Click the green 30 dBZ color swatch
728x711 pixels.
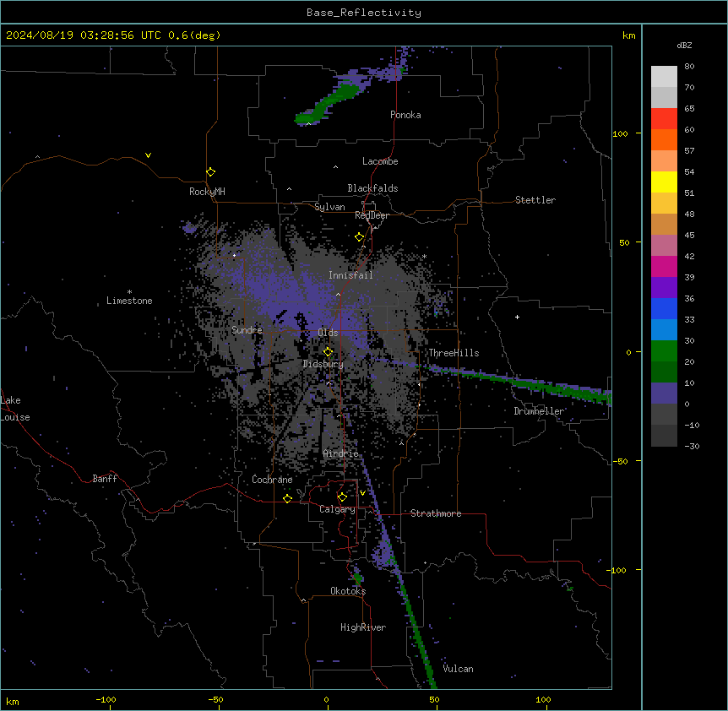click(x=664, y=351)
